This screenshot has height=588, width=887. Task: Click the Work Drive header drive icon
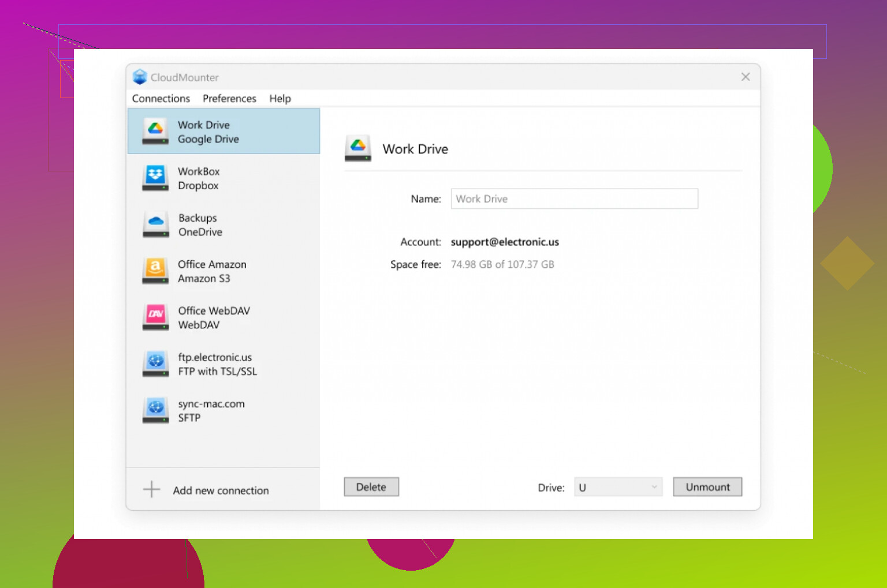pos(358,148)
